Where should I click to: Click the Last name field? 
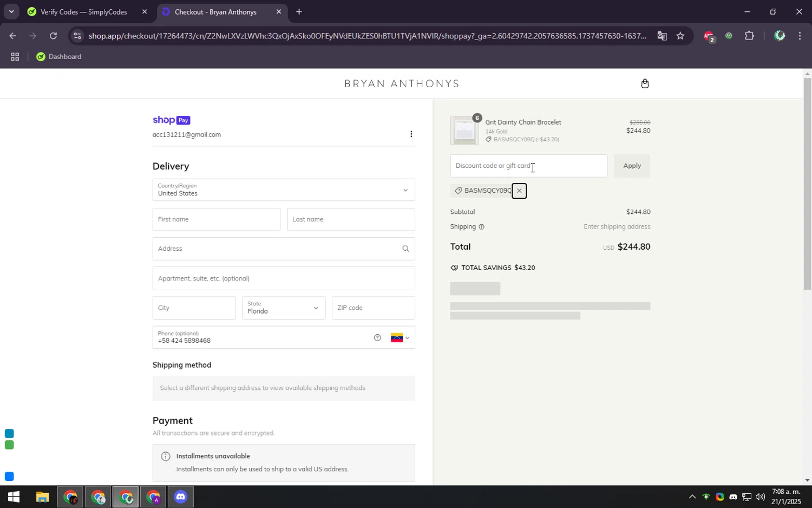pyautogui.click(x=351, y=219)
